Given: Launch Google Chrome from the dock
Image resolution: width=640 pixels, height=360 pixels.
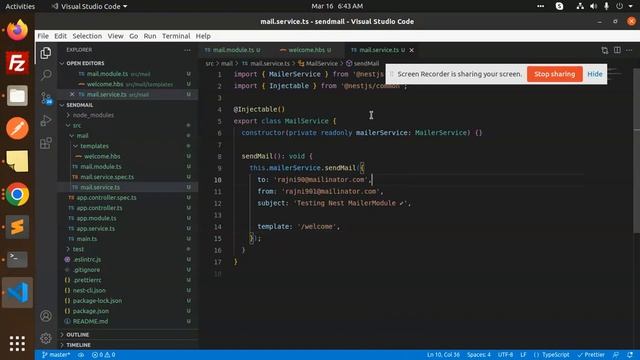Looking at the screenshot, I should (x=17, y=194).
